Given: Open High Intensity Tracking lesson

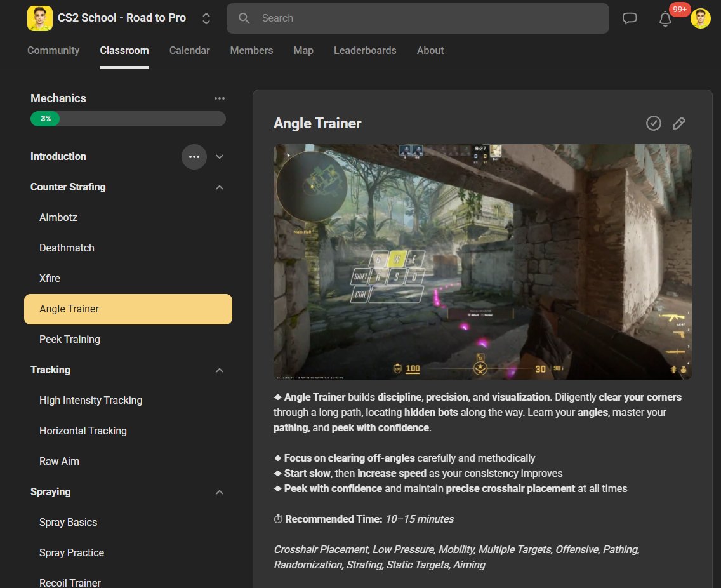Looking at the screenshot, I should pyautogui.click(x=128, y=401).
